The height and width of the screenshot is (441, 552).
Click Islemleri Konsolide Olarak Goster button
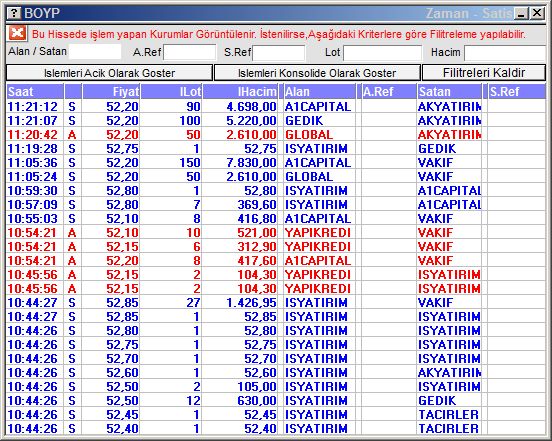coord(317,73)
